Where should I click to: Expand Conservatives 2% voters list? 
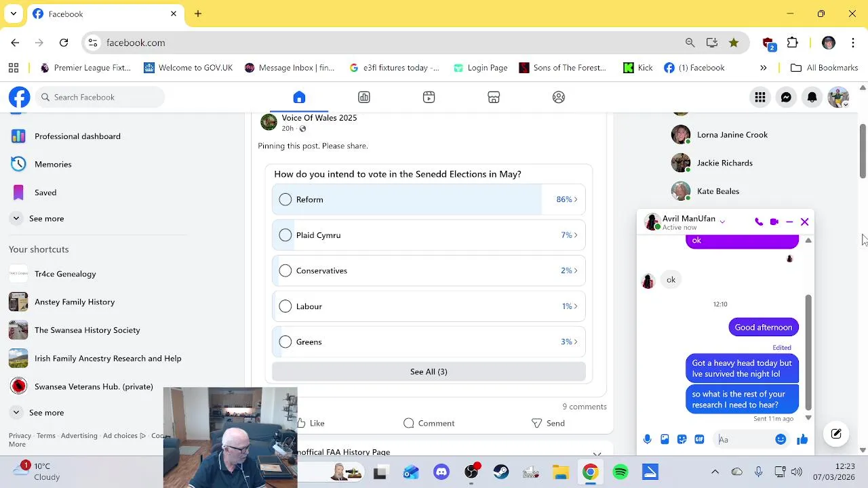[x=569, y=270]
